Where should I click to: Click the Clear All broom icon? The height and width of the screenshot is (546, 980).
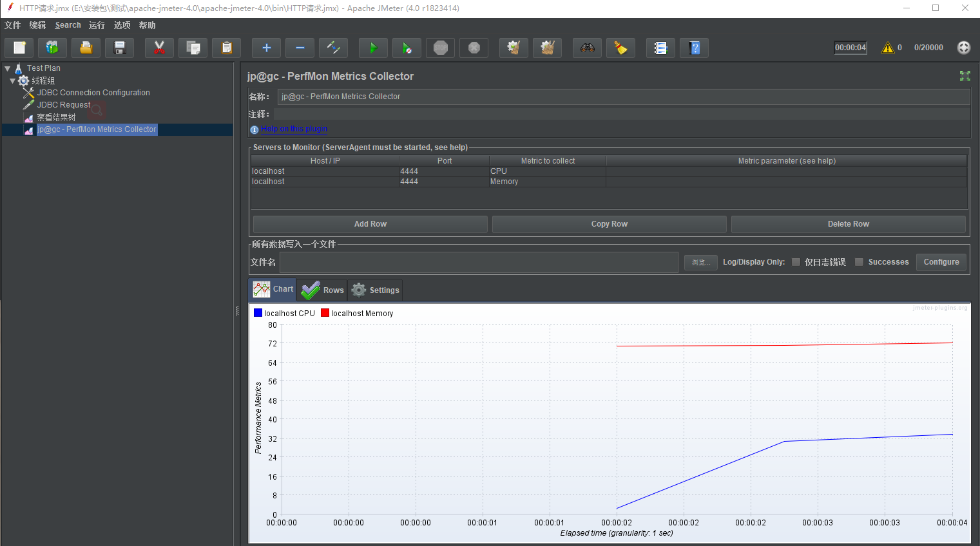click(547, 48)
